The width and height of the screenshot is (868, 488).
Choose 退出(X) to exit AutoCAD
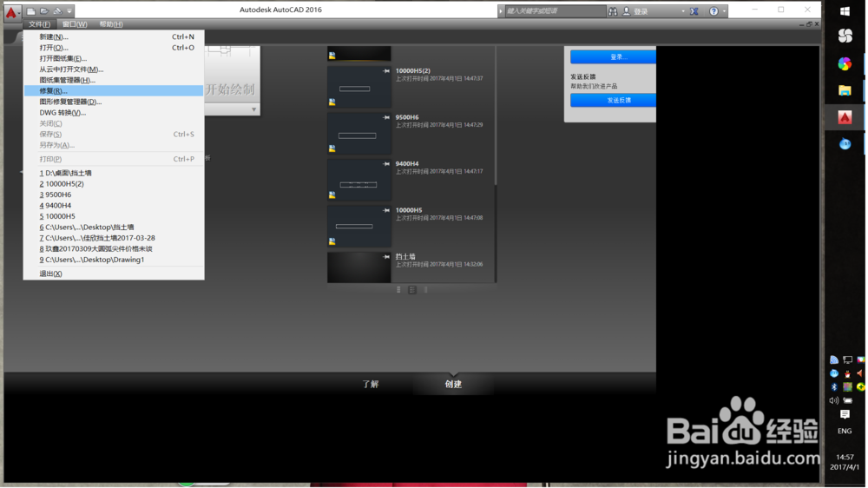click(114, 274)
